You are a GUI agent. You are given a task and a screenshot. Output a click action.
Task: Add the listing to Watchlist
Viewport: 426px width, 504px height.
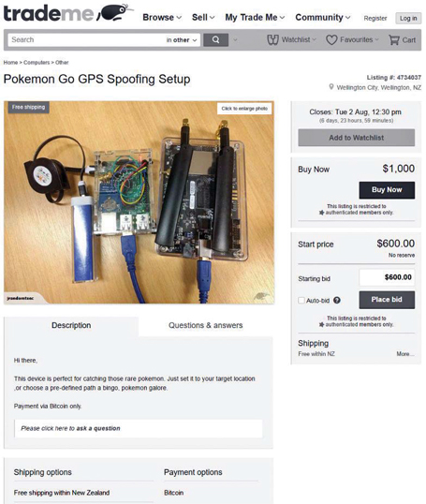tap(357, 138)
